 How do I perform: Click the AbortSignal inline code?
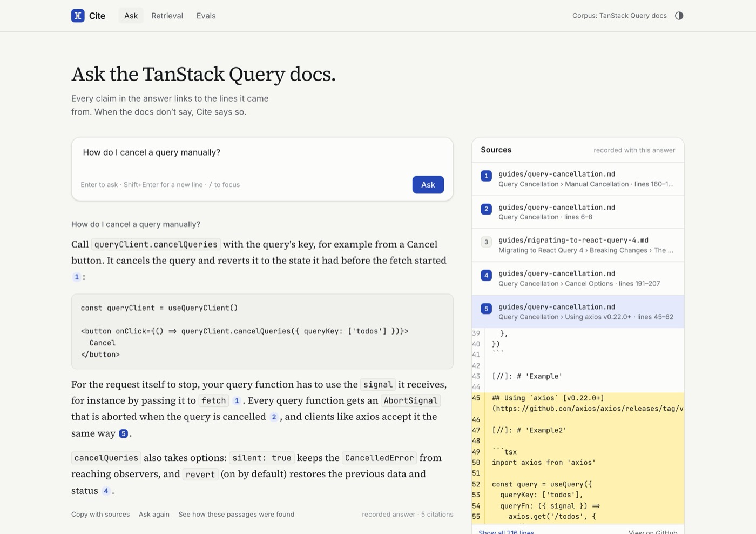411,401
